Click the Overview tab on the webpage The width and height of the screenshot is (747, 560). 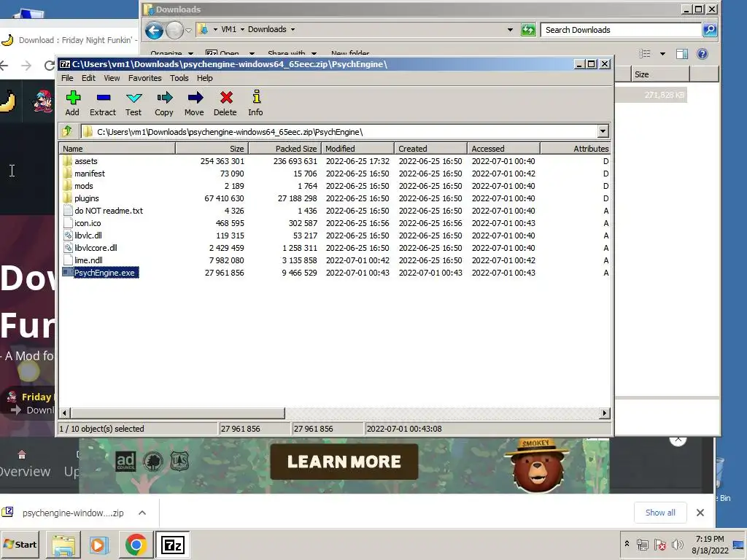24,464
